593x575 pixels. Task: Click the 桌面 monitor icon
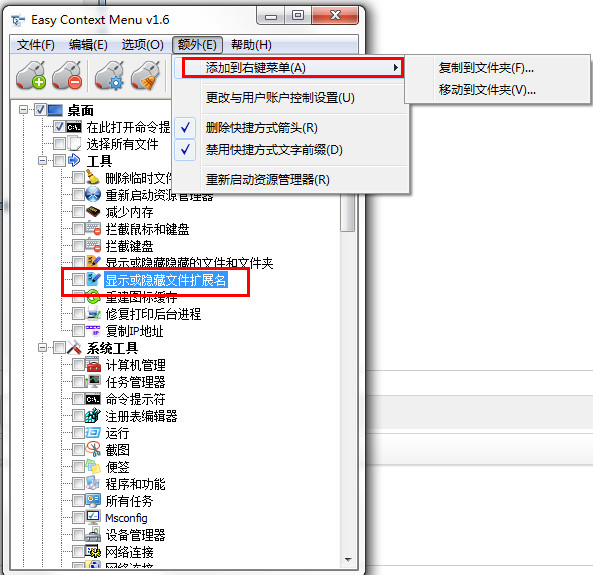[x=55, y=110]
